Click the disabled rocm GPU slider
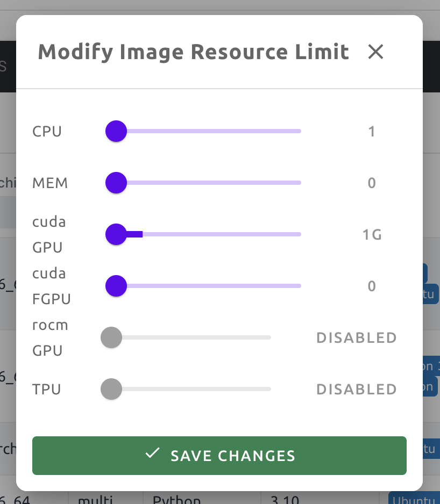440x504 pixels. point(111,337)
